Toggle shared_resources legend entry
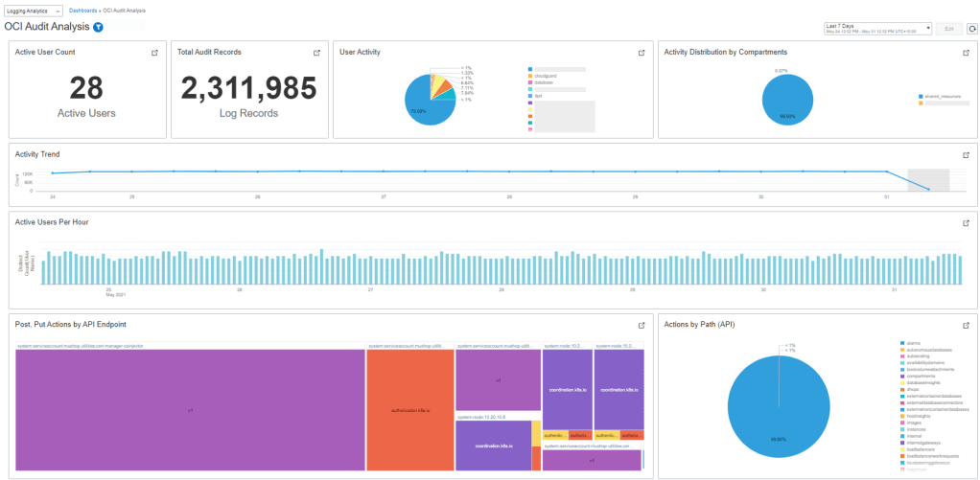The image size is (980, 480). click(x=941, y=96)
